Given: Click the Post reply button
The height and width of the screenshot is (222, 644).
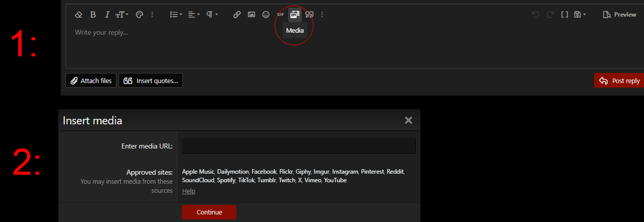Looking at the screenshot, I should (619, 81).
